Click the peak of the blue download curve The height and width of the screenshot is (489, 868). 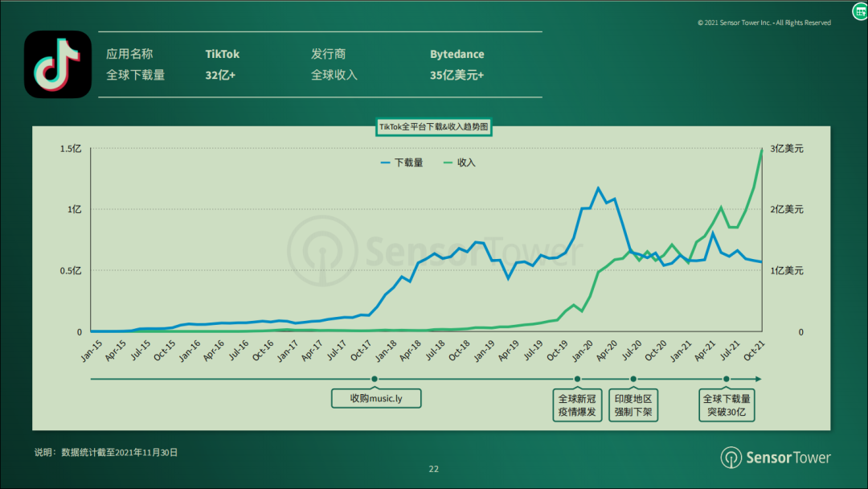pyautogui.click(x=596, y=187)
